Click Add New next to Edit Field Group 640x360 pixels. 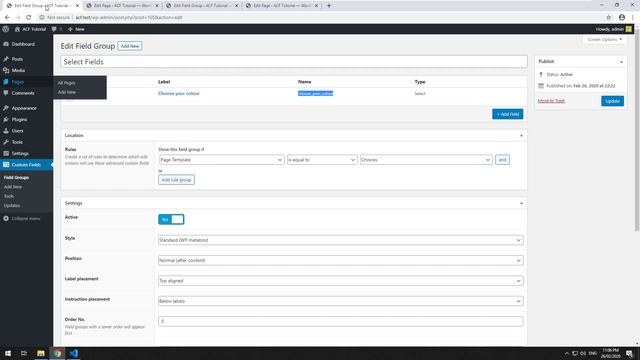(x=130, y=46)
